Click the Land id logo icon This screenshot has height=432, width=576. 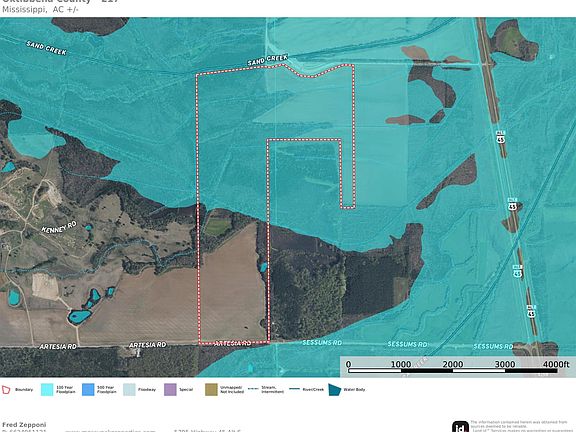click(x=460, y=427)
